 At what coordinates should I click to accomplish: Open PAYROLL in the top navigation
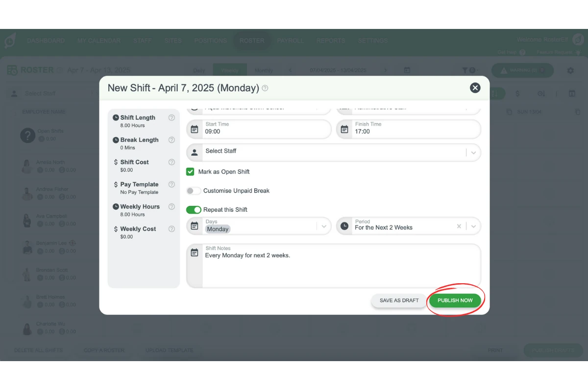291,41
